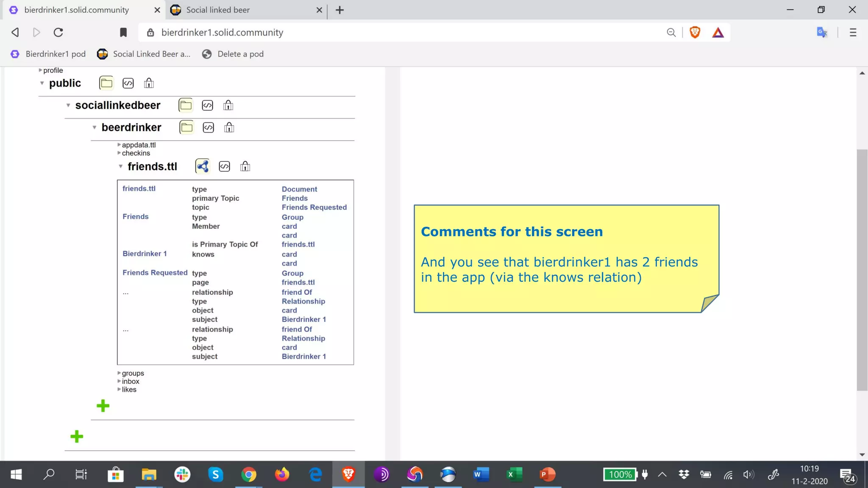Click the scrollbar up arrow
868x488 pixels.
pos(862,73)
